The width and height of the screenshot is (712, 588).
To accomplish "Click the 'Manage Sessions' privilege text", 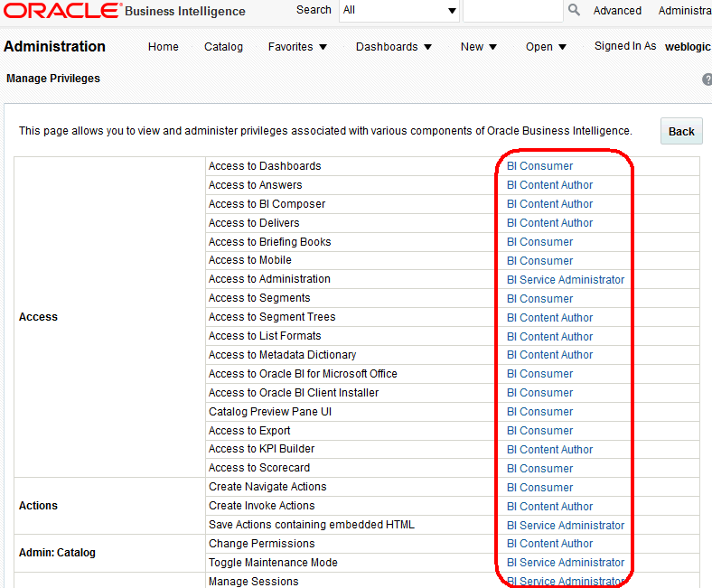I will tap(253, 582).
